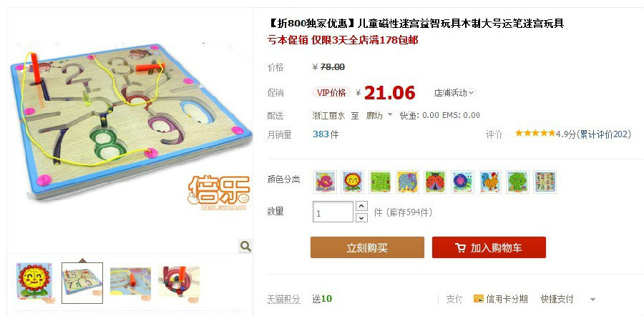Click the magnifier zoom icon on product image
Screen dimensions: 644x316
point(245,246)
